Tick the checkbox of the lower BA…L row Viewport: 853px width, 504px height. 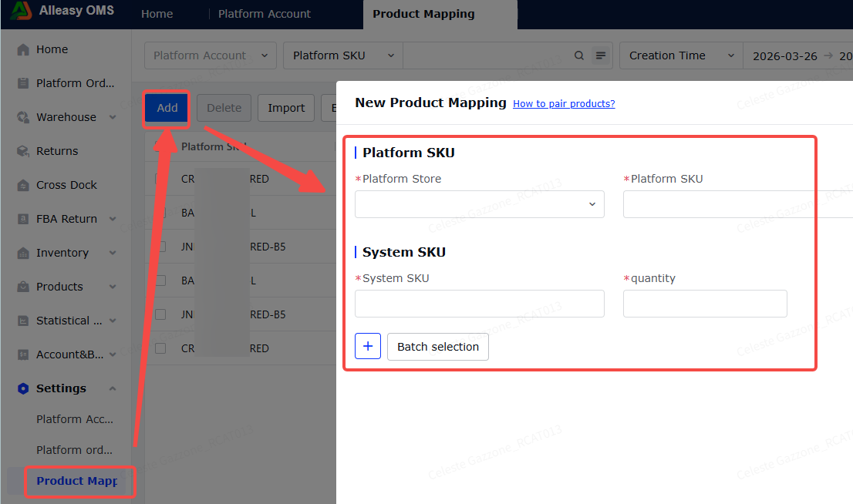tap(160, 281)
